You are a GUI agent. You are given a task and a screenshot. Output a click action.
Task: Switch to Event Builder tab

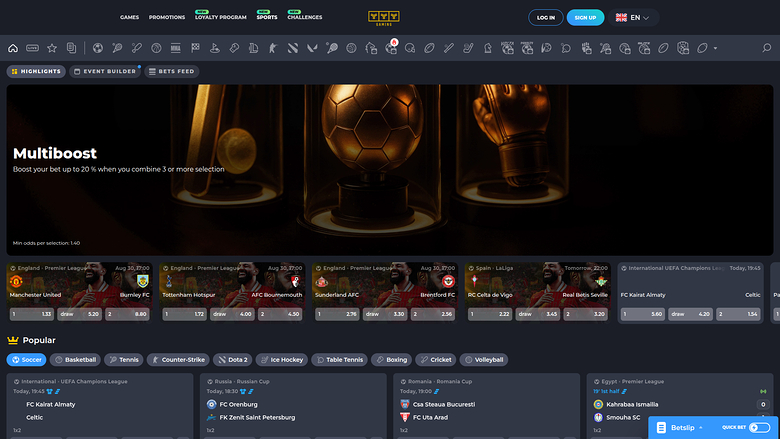coord(105,71)
